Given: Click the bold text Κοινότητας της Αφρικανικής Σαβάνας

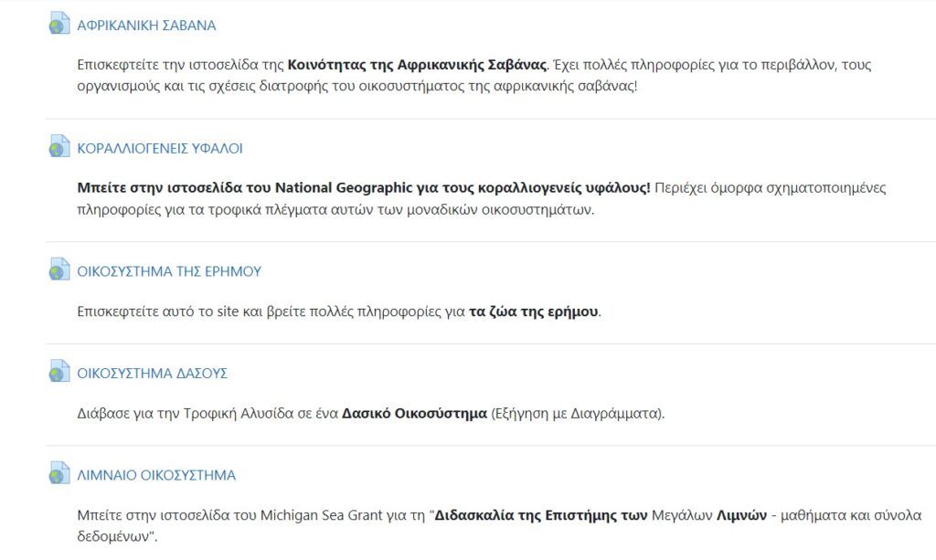Looking at the screenshot, I should click(x=417, y=66).
